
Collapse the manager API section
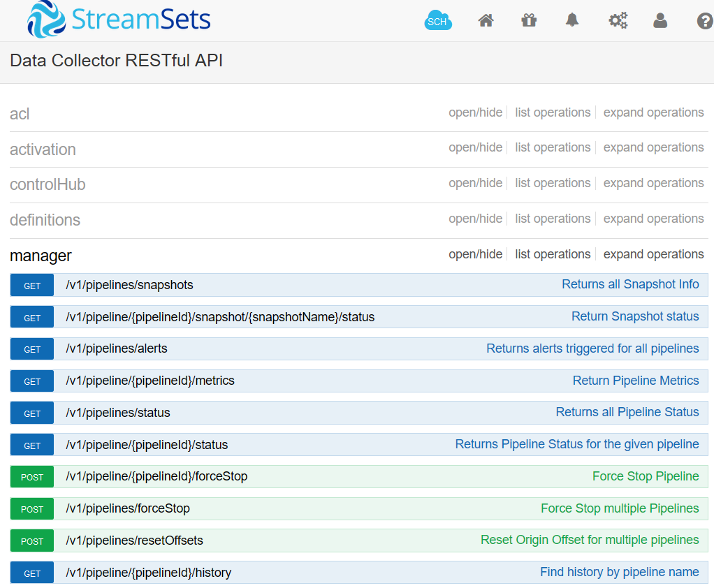click(x=41, y=256)
